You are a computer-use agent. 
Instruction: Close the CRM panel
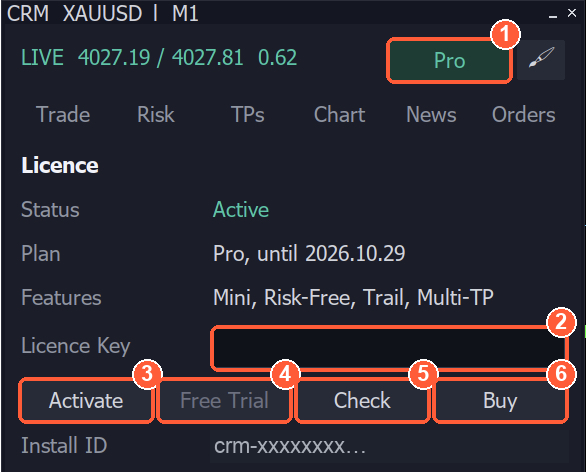pyautogui.click(x=572, y=13)
